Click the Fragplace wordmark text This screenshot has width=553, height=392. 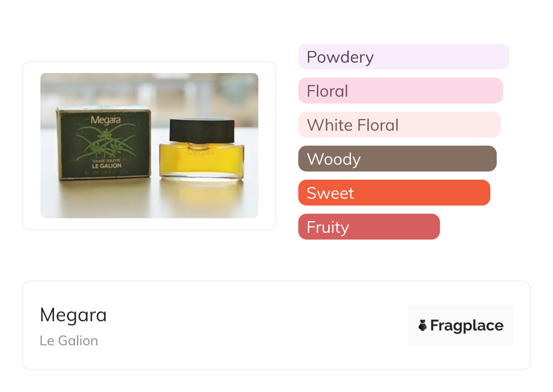tap(467, 325)
